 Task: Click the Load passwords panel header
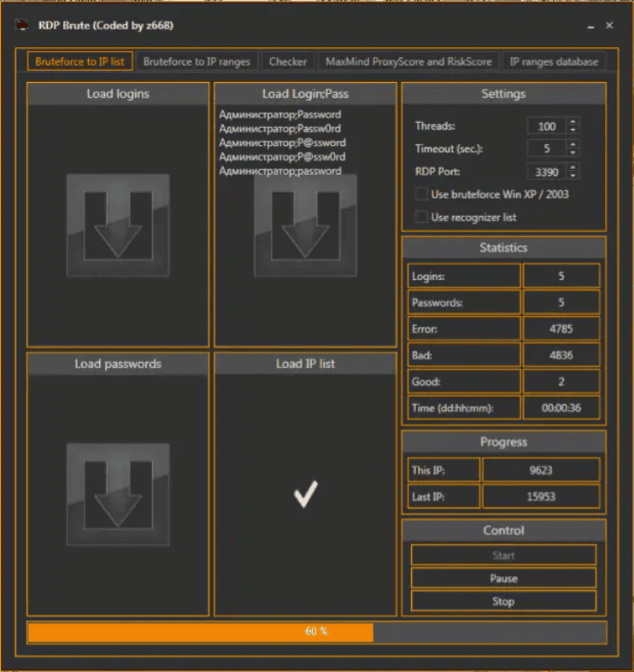118,364
